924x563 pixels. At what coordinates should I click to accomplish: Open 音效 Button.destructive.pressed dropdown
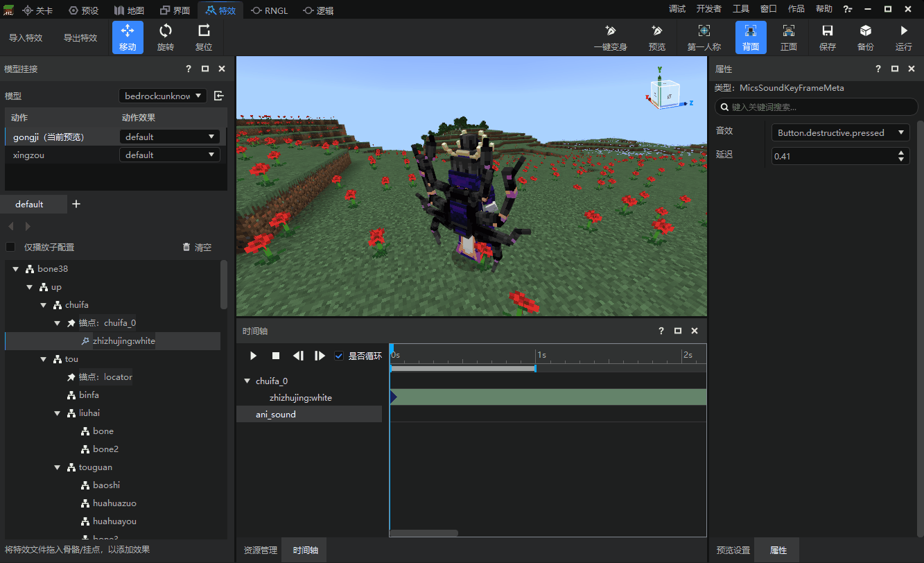(x=841, y=132)
